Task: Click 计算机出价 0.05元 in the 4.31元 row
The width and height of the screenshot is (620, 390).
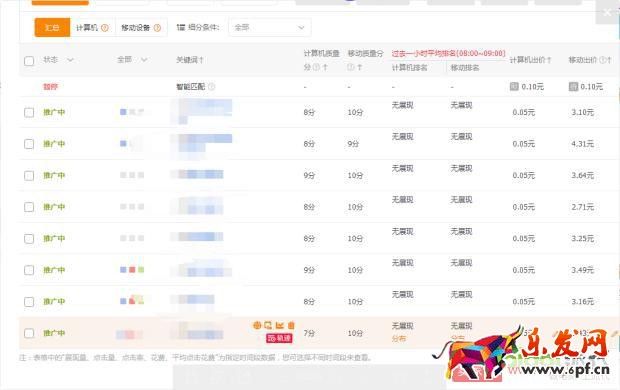Action: (524, 144)
